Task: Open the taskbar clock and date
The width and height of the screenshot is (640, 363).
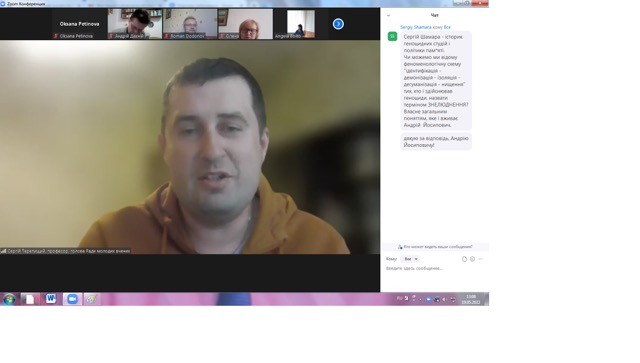Action: [x=471, y=299]
